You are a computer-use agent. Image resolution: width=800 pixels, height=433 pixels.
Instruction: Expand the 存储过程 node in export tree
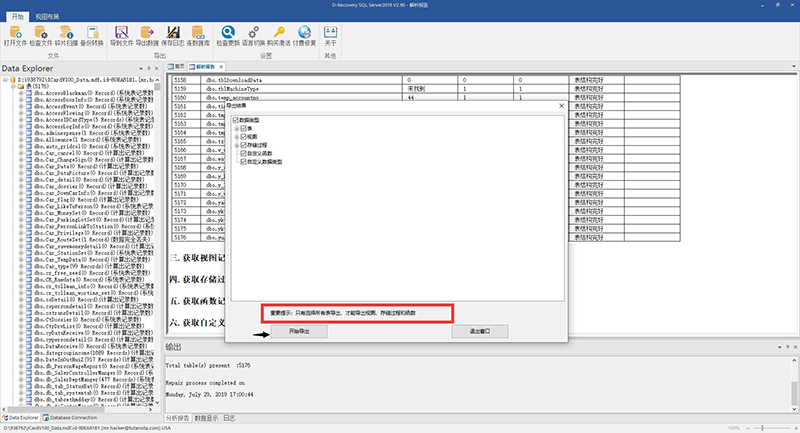tap(237, 145)
